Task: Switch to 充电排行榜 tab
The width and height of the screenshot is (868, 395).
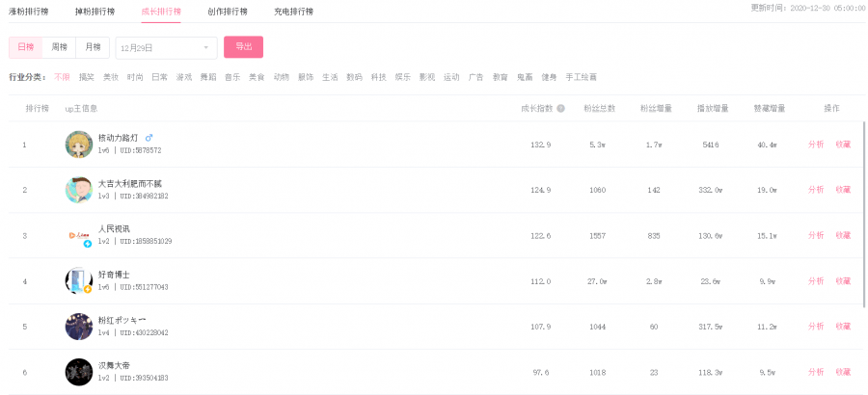Action: coord(293,12)
